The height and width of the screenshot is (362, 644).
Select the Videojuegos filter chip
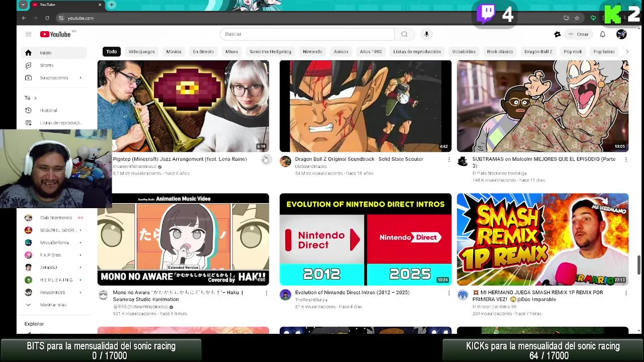point(141,51)
